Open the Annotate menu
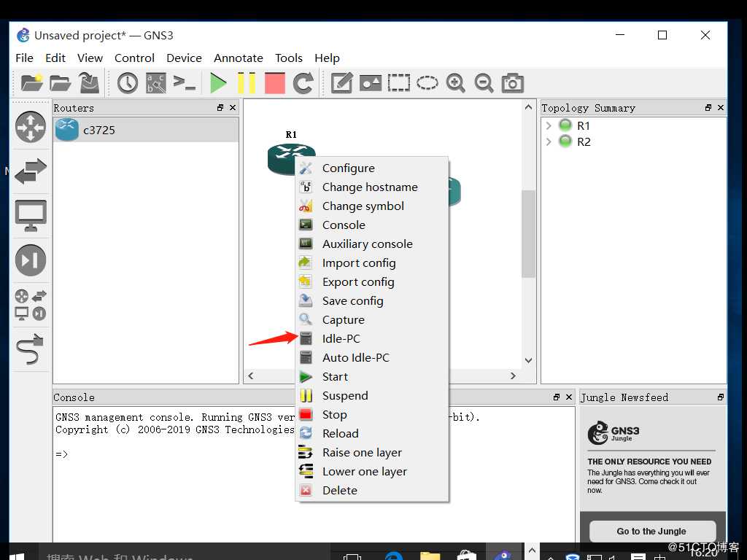Image resolution: width=747 pixels, height=560 pixels. pos(239,58)
